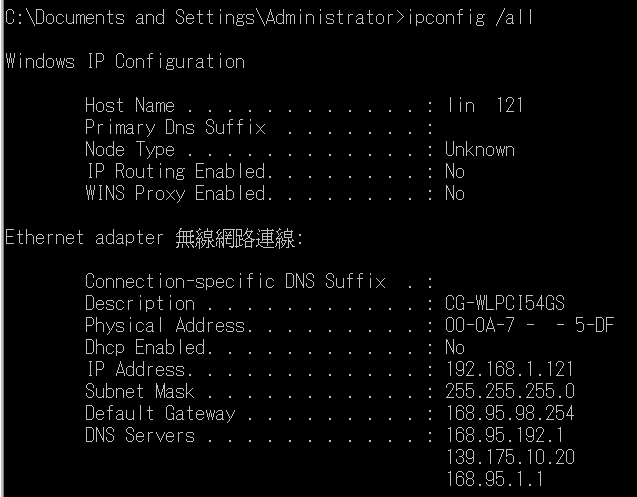This screenshot has width=637, height=497.
Task: Click the DNS Servers label text
Action: point(140,435)
